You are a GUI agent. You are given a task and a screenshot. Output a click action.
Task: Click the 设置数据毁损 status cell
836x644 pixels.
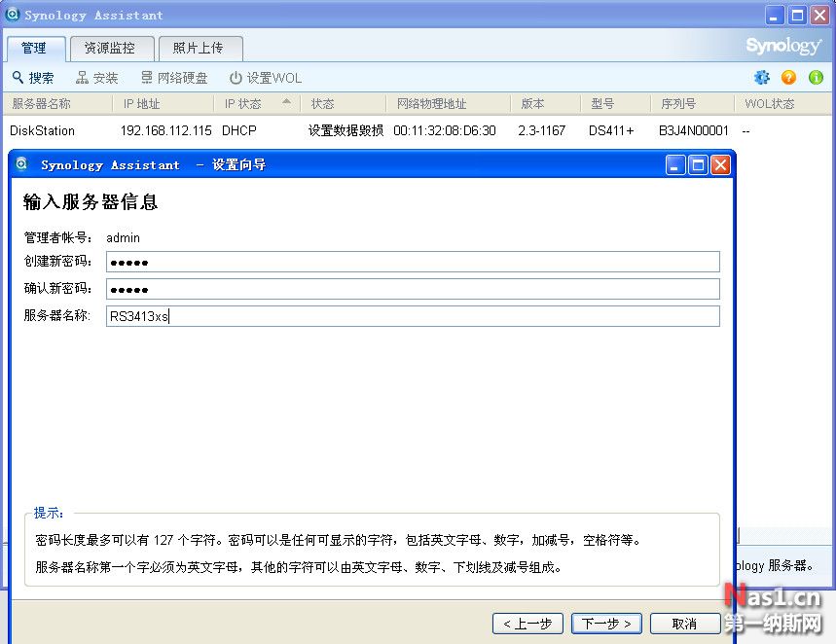click(x=345, y=130)
